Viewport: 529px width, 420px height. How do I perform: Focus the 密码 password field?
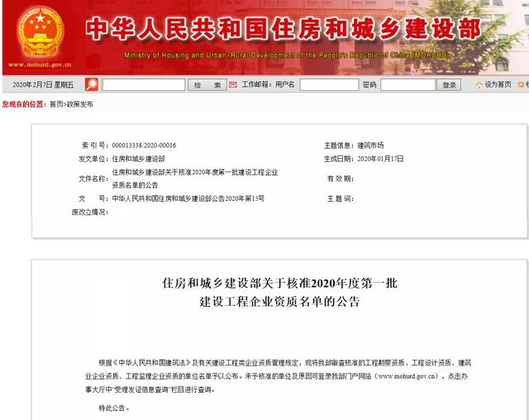pyautogui.click(x=407, y=84)
